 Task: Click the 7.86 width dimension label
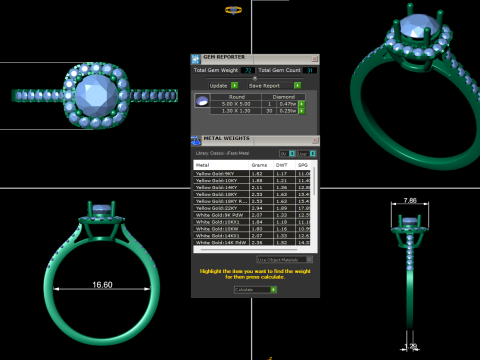(x=410, y=200)
